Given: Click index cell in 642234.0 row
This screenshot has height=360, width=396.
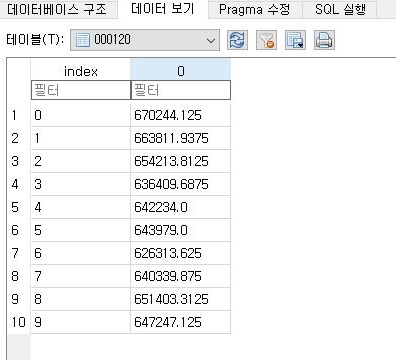Looking at the screenshot, I should tap(81, 207).
